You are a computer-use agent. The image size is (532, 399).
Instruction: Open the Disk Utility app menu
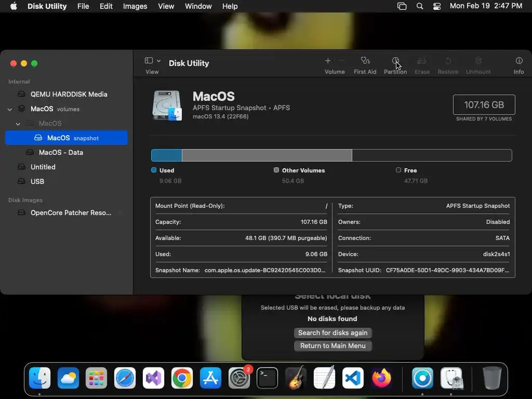point(47,6)
